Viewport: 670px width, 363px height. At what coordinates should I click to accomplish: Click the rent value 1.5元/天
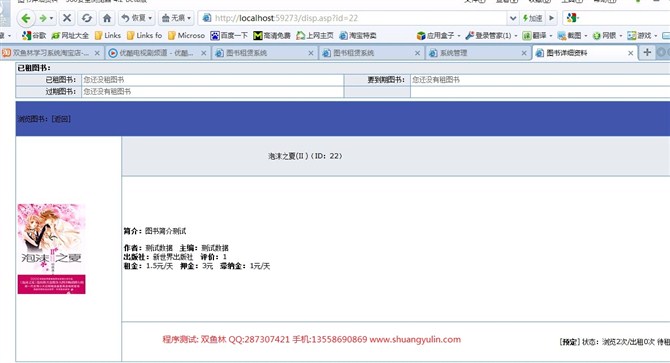tap(160, 266)
